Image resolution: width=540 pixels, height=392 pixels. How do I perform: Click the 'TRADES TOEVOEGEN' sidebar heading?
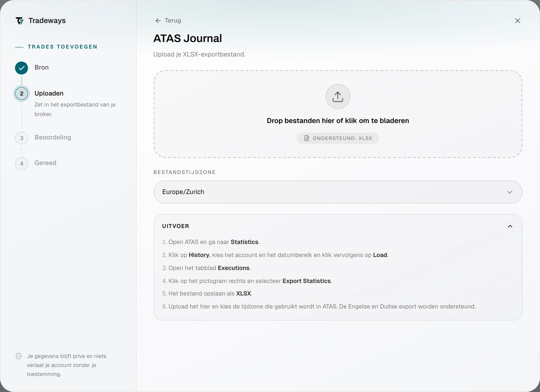click(x=62, y=47)
